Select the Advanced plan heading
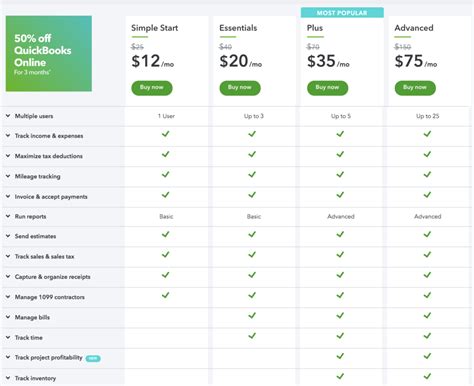The height and width of the screenshot is (386, 474). (x=414, y=28)
